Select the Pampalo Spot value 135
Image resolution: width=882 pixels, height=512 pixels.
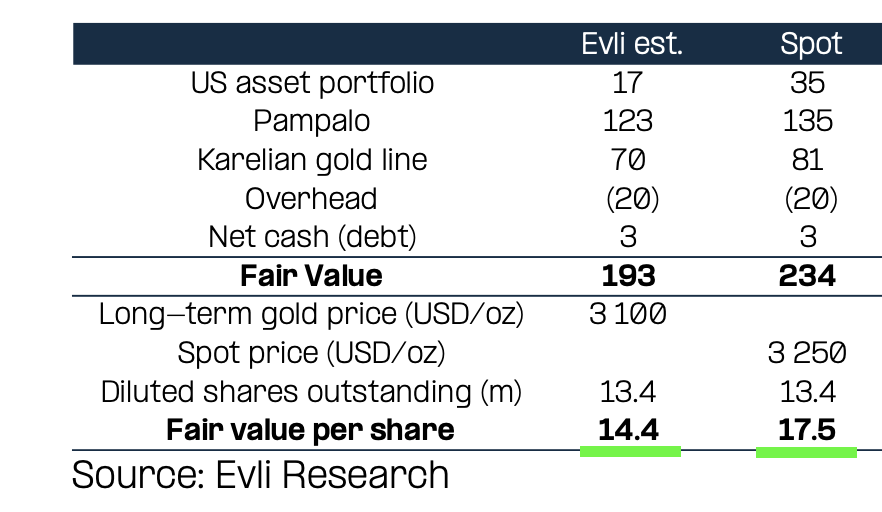coord(808,122)
